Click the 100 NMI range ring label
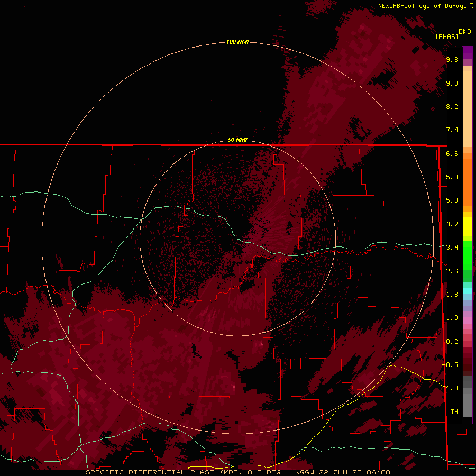476x476 pixels. coord(237,42)
